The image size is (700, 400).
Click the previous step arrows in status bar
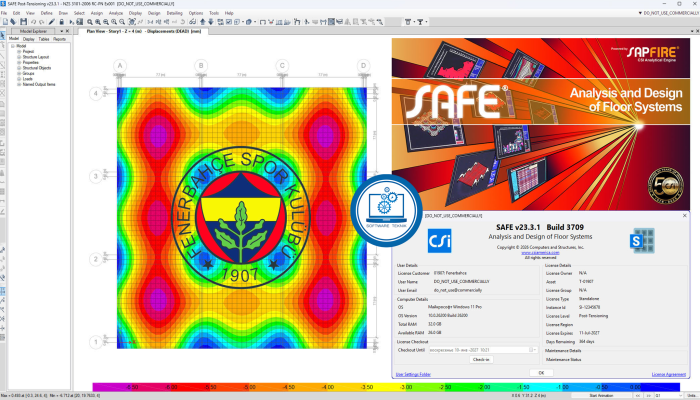(638, 396)
